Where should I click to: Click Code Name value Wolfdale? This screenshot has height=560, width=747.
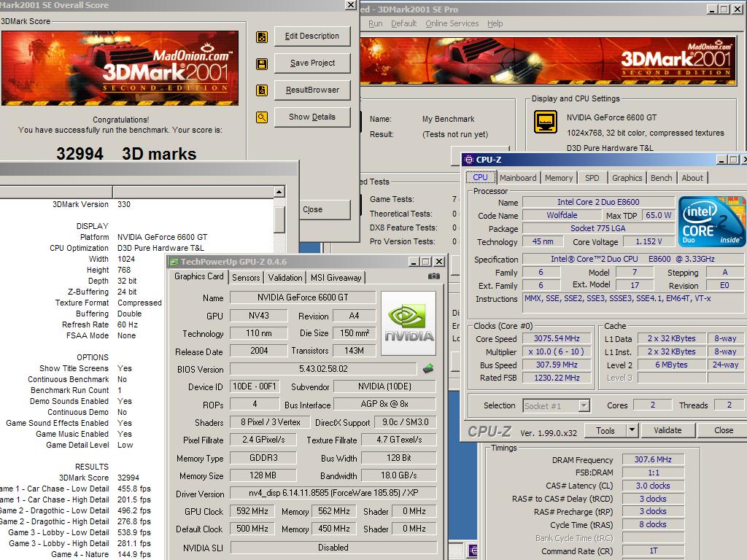coord(562,215)
